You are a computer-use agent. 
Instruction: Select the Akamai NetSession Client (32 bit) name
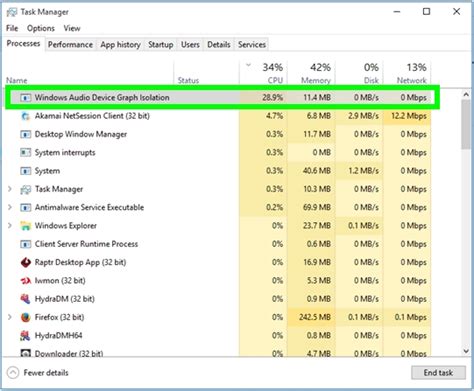[92, 116]
